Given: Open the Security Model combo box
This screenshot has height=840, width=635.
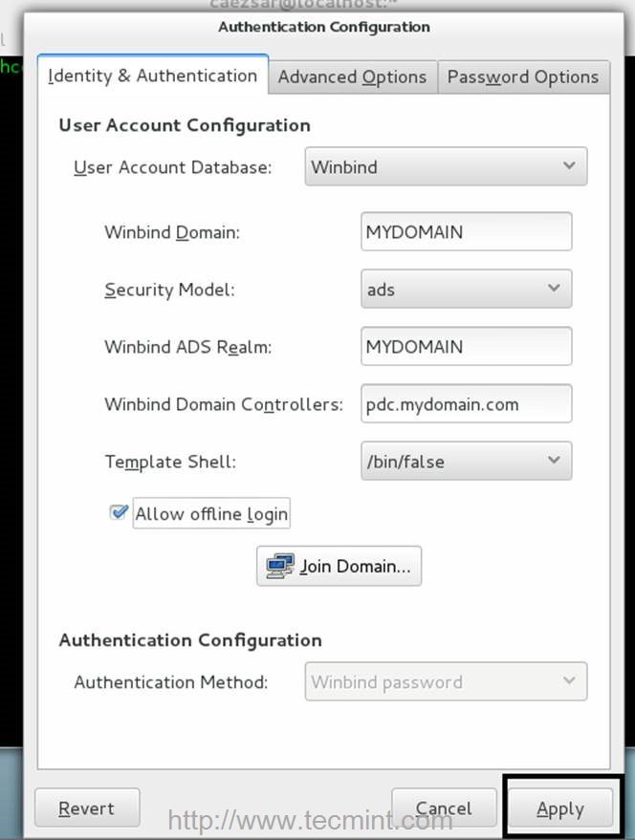Looking at the screenshot, I should [466, 289].
